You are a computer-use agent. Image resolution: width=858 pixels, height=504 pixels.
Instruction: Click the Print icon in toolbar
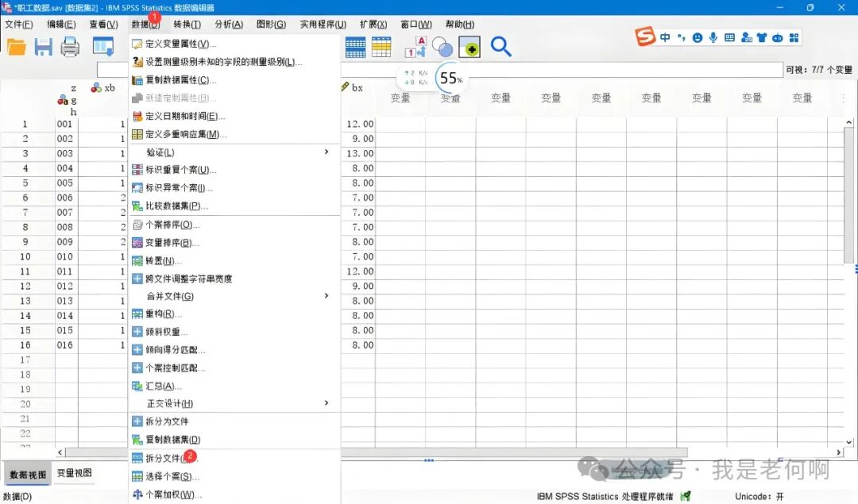(x=70, y=47)
